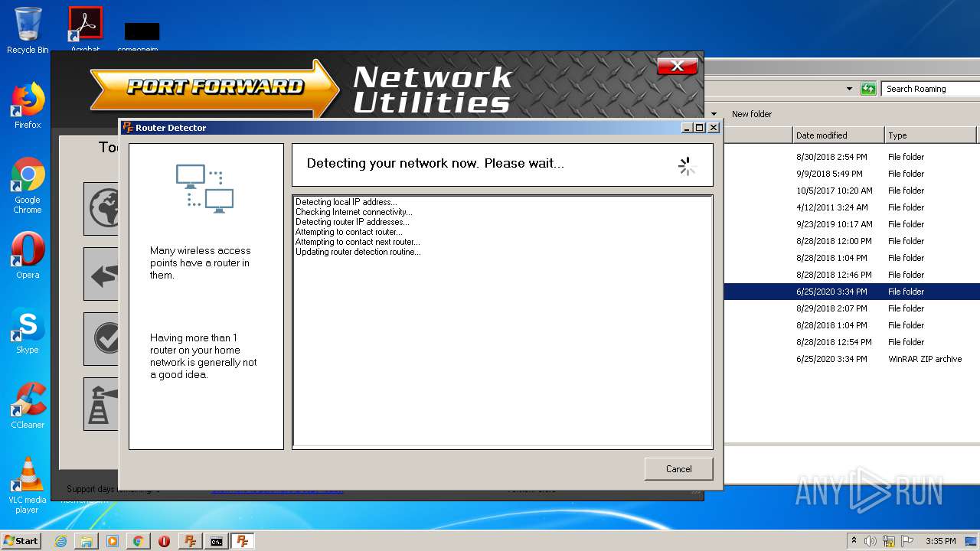Open the Opera desktop shortcut
Image resolution: width=980 pixels, height=551 pixels.
[28, 256]
